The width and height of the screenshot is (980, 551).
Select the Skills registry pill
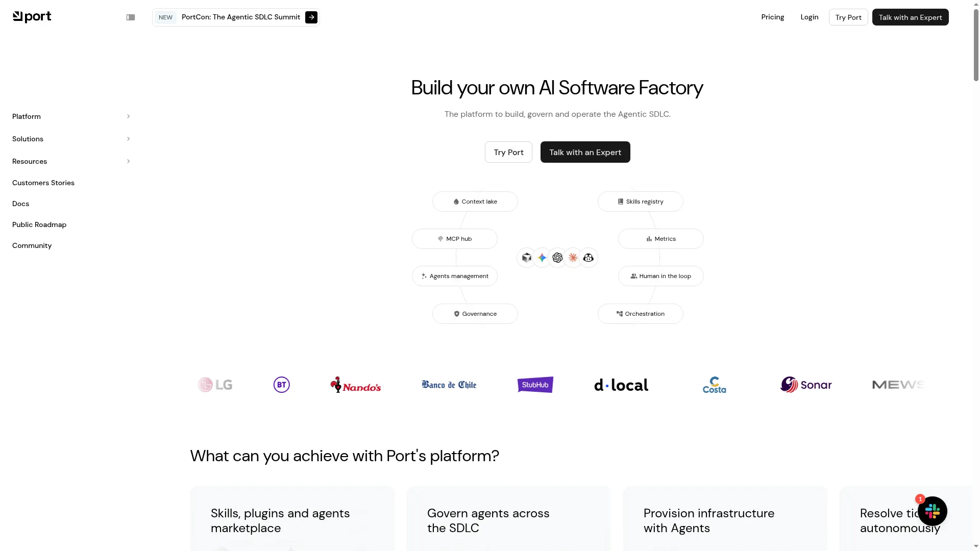(x=641, y=202)
